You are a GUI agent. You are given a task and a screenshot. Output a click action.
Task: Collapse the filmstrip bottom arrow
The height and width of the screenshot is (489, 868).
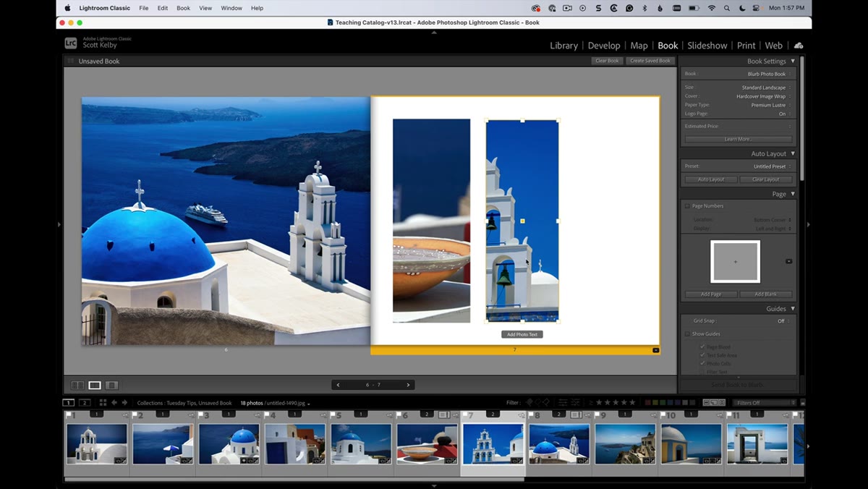pos(434,486)
